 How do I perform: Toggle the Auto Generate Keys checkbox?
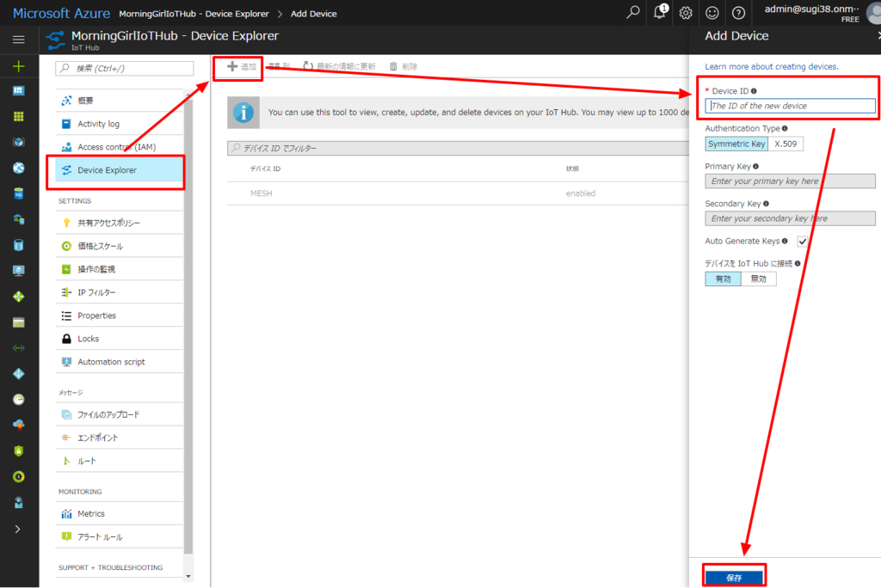point(803,242)
